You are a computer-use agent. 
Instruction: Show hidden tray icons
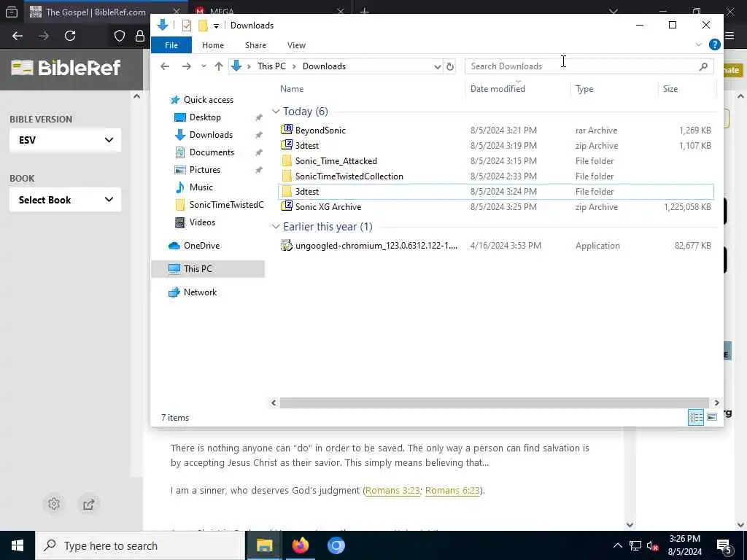coord(617,545)
